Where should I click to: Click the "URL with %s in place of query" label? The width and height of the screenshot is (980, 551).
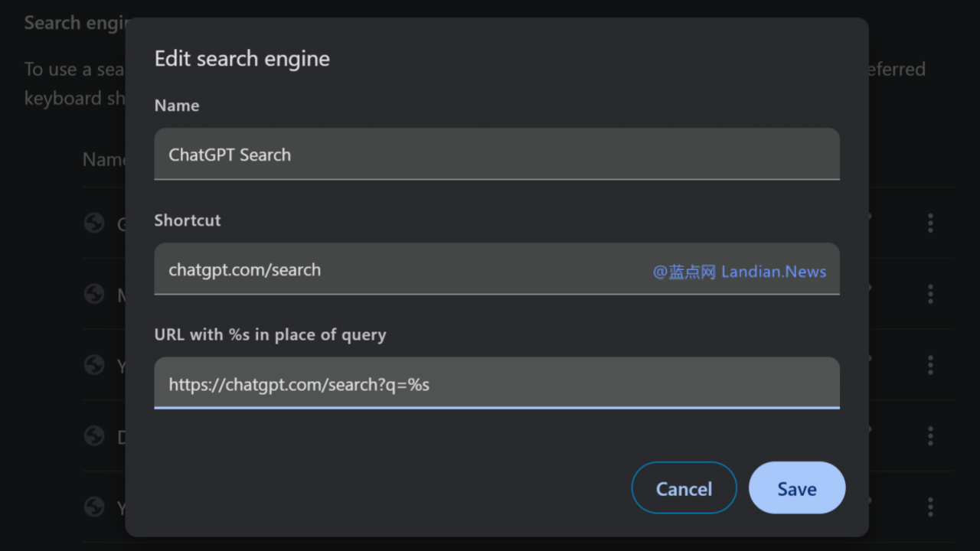pyautogui.click(x=270, y=334)
